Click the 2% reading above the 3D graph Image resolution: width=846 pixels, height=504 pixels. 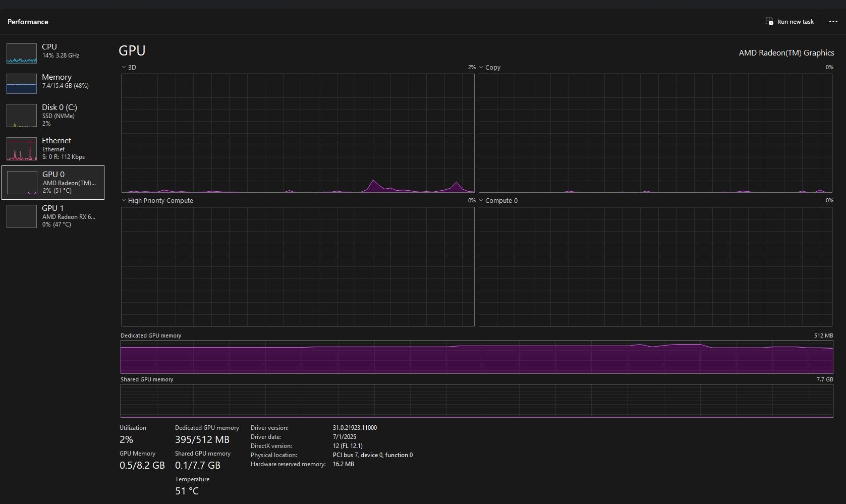pos(472,67)
